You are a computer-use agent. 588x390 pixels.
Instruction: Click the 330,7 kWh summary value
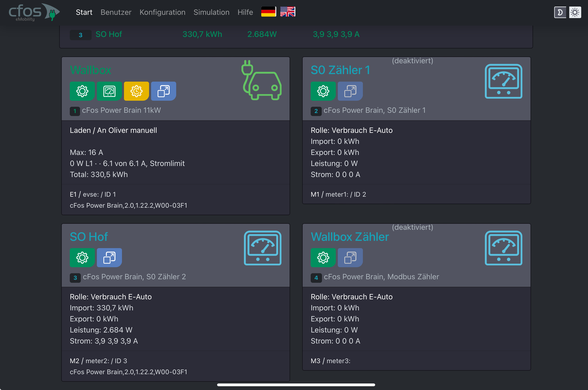pyautogui.click(x=202, y=34)
